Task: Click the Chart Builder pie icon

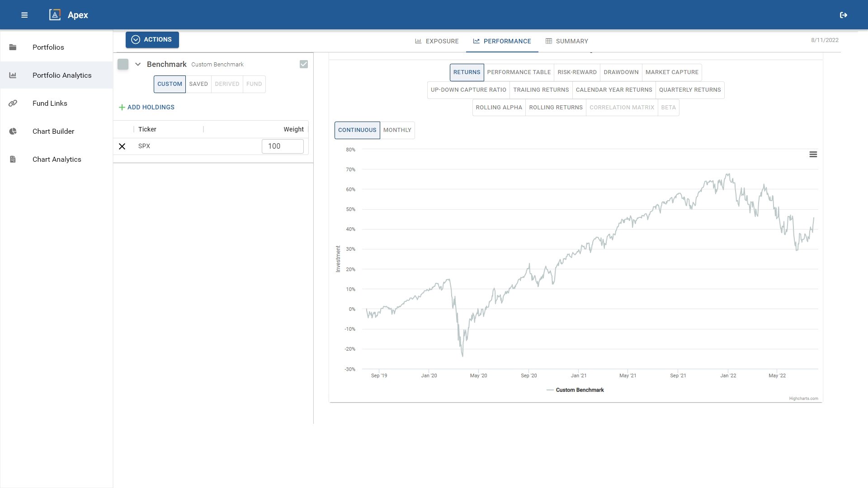Action: (13, 131)
